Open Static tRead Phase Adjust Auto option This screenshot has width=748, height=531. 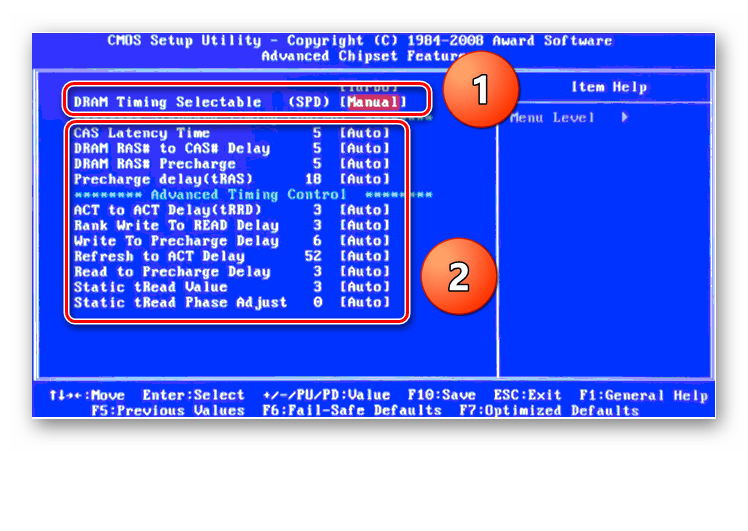(x=364, y=302)
